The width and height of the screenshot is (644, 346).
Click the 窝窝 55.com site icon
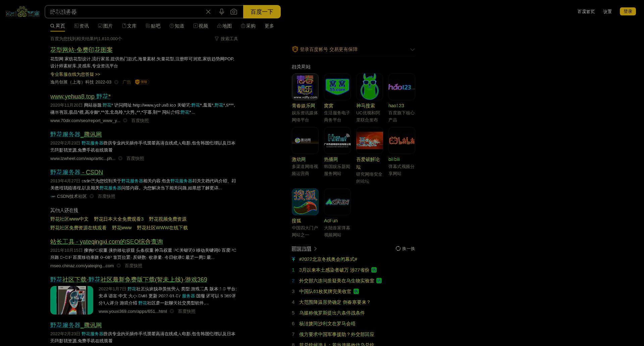tap(337, 87)
